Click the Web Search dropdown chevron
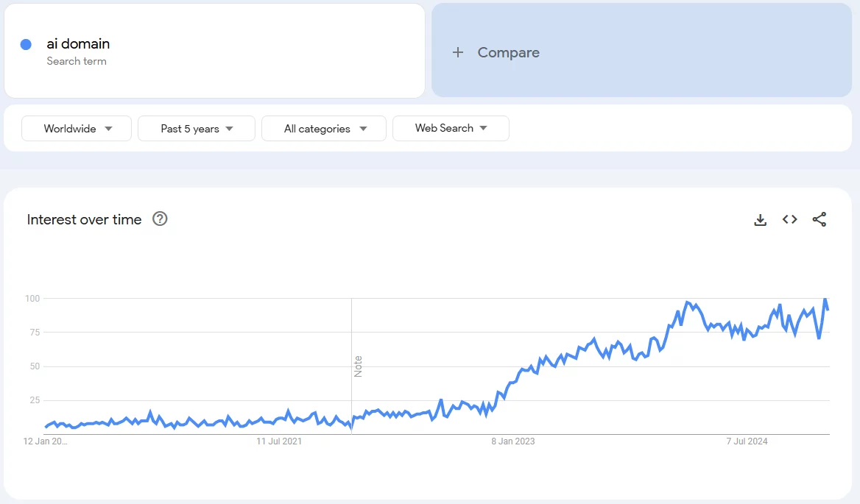 click(484, 128)
